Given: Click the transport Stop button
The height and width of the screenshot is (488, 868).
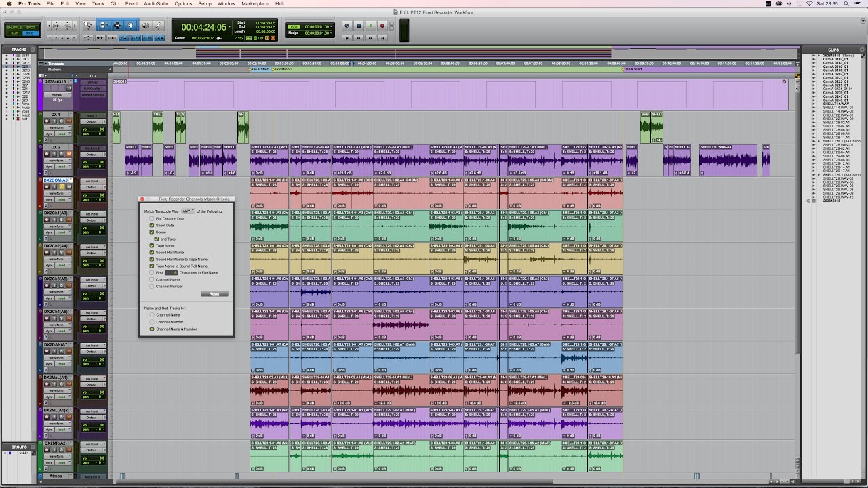Looking at the screenshot, I should 359,26.
